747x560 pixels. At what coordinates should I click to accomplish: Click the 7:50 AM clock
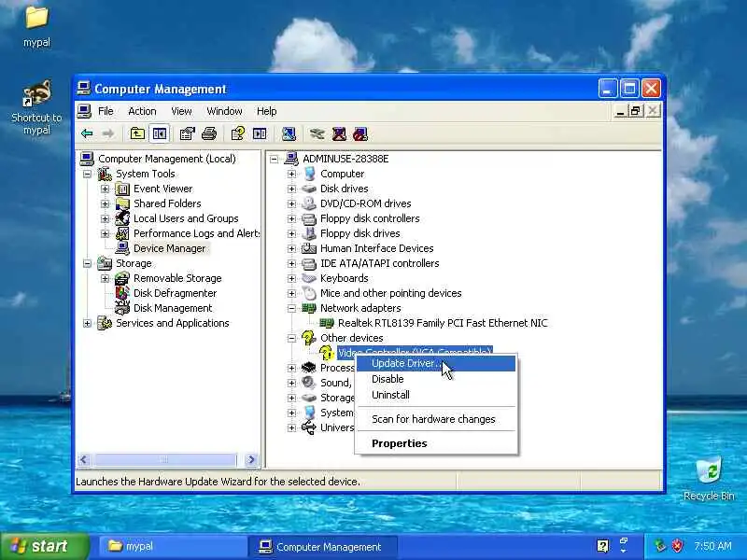pos(712,546)
